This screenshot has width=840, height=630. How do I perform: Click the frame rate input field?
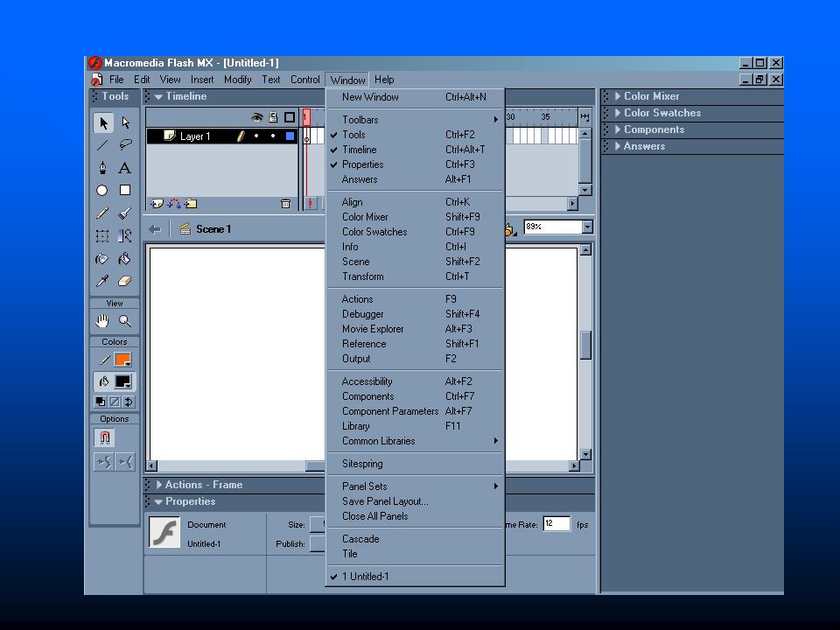(556, 524)
